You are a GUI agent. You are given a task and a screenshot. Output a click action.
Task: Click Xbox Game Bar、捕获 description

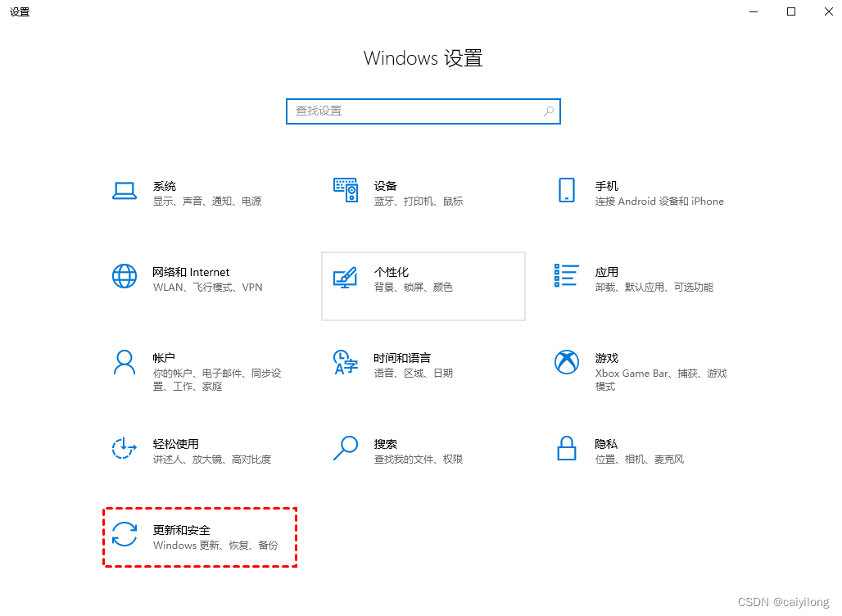pos(661,380)
